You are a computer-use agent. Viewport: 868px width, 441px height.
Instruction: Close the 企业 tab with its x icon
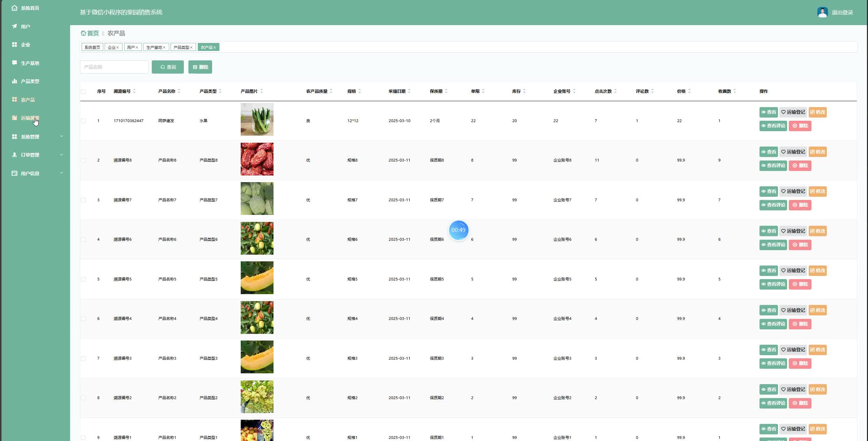[x=118, y=47]
